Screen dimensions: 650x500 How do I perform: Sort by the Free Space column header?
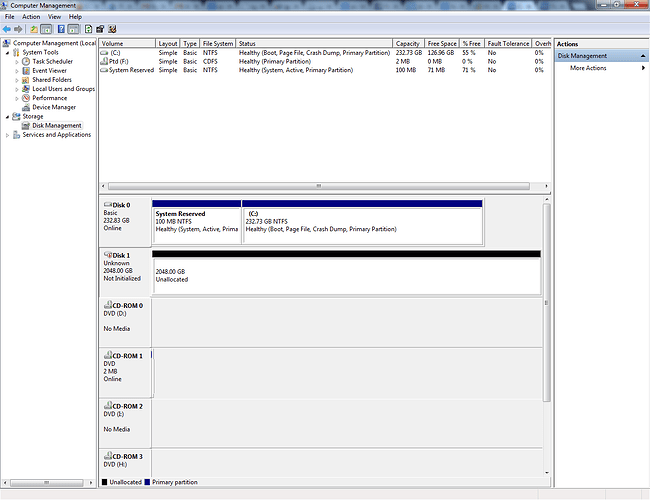pos(442,44)
